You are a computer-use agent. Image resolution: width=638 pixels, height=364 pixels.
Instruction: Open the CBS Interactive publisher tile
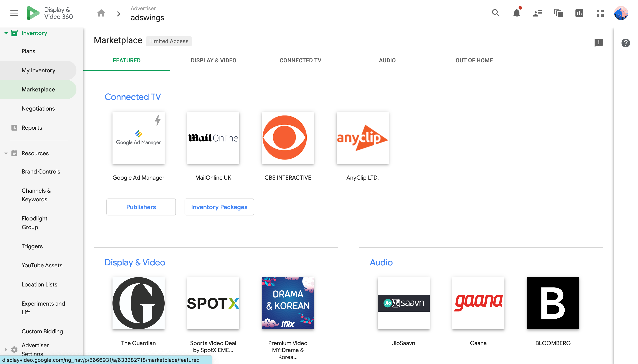(x=288, y=138)
